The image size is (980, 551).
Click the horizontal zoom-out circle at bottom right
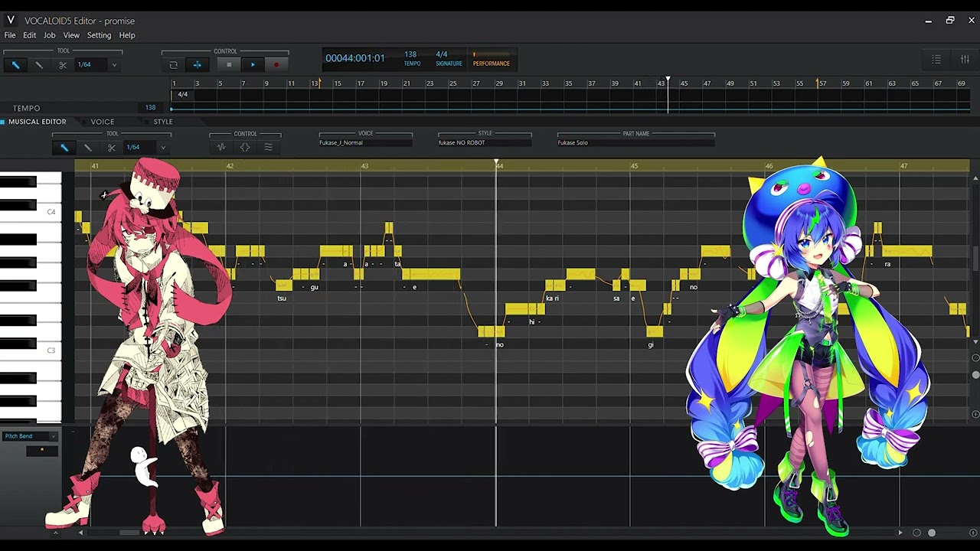coord(916,533)
